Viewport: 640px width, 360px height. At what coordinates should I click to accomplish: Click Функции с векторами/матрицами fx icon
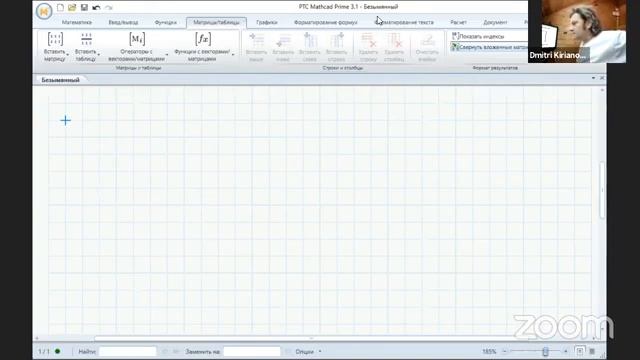(x=203, y=39)
